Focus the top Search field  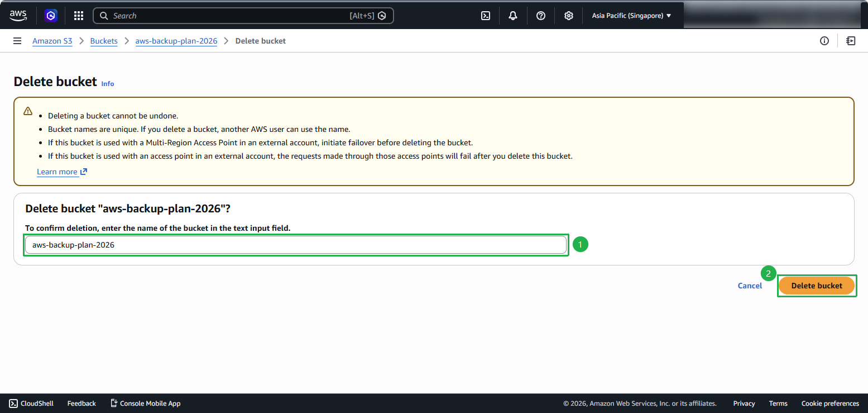[243, 16]
